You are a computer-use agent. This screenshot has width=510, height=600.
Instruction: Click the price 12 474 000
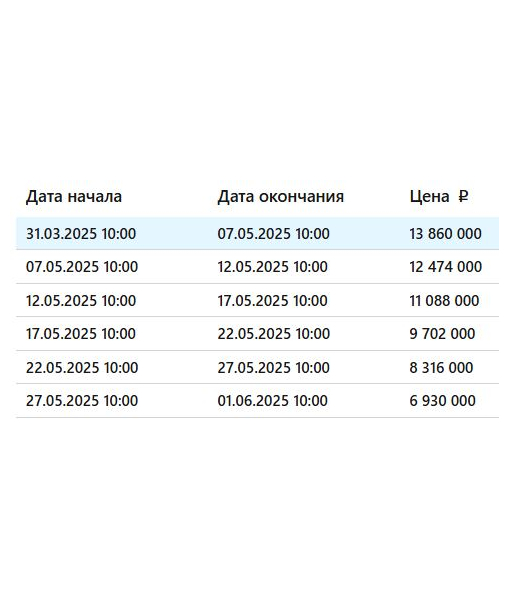445,267
